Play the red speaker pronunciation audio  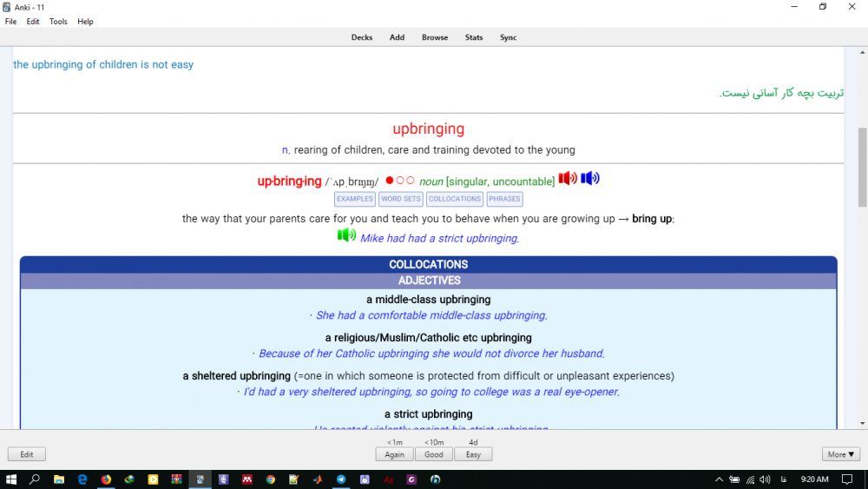[x=568, y=178]
